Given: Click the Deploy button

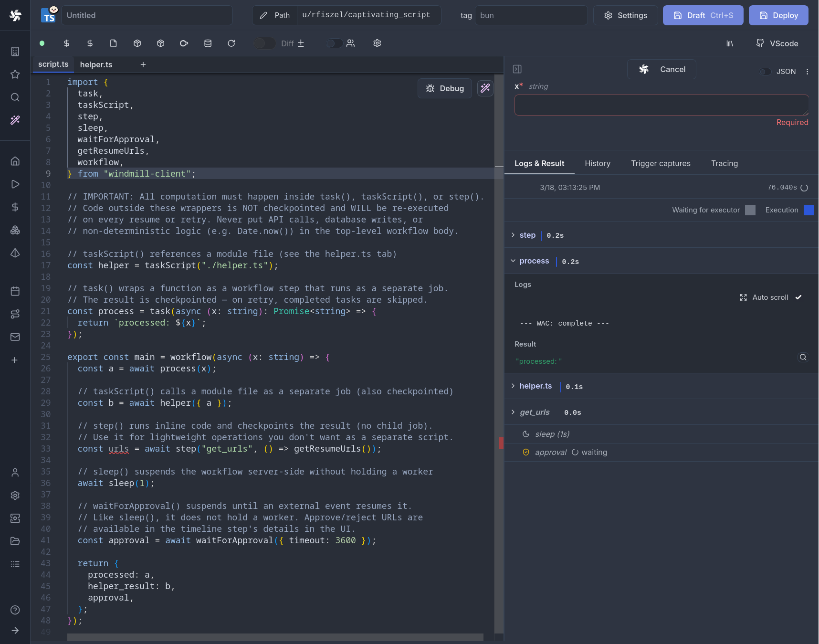Looking at the screenshot, I should 778,15.
